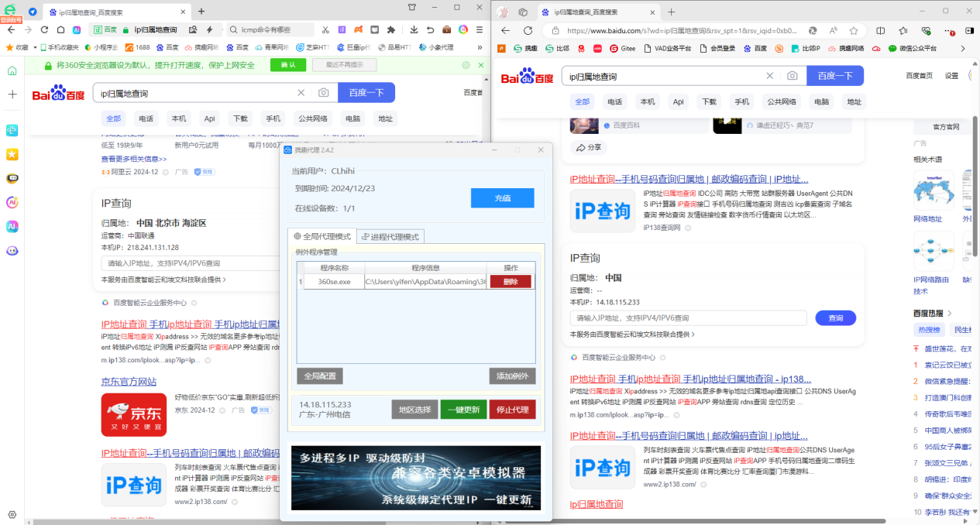
Task: Click the settings gear on the 360 default-browser banner
Action: tap(465, 65)
